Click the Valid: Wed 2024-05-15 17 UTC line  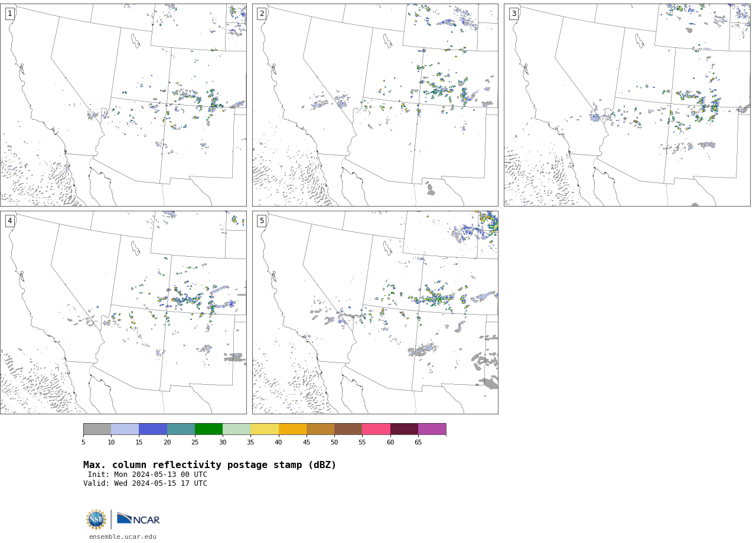coord(145,483)
